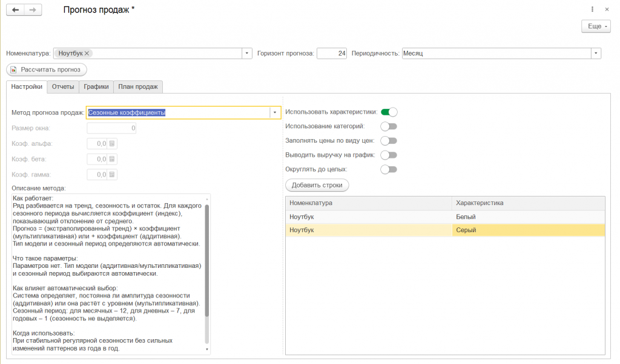Open calculator for Коэф. гамма
Screen dimensions: 620x364
112,175
